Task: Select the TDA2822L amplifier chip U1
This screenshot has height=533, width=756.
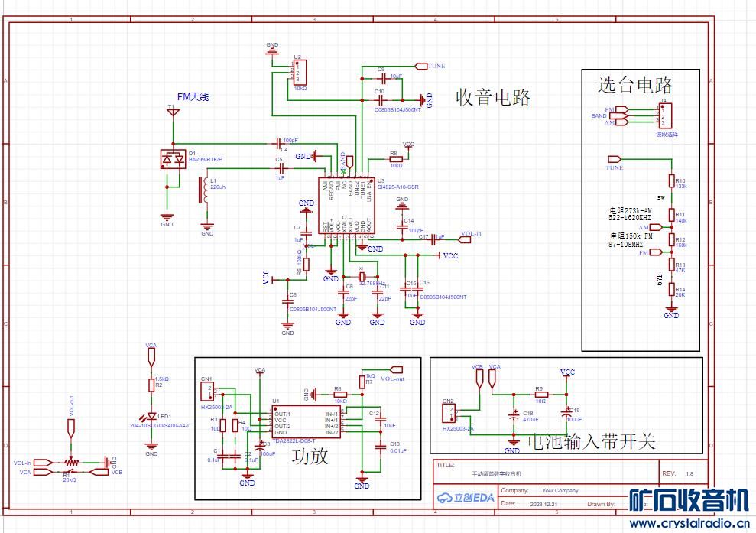Action: point(307,421)
